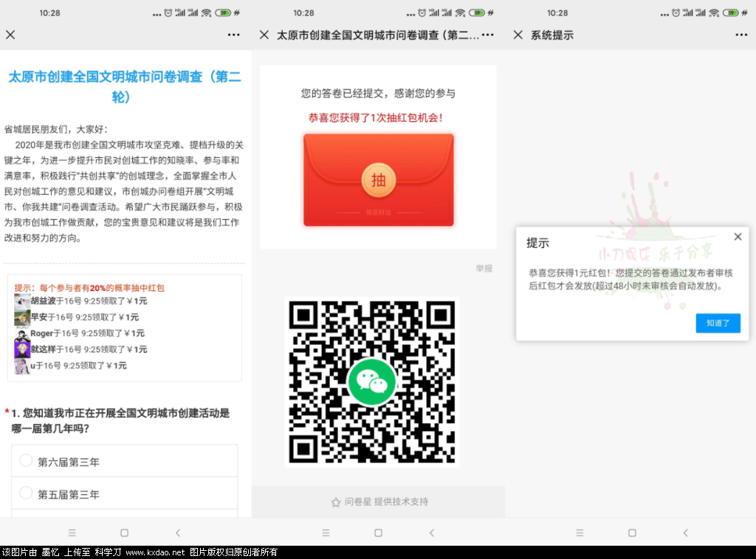
Task: Open three-dot menu on 系统提示 screen
Action: [x=741, y=35]
